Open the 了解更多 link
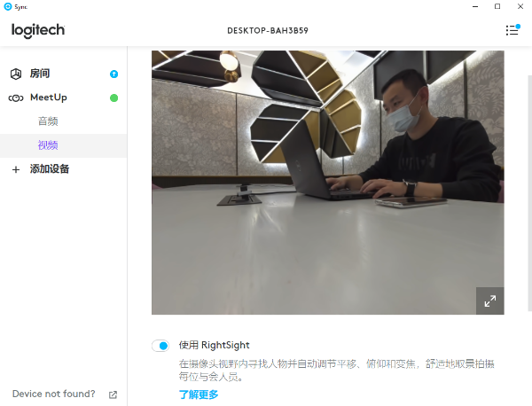532x406 pixels. [199, 394]
